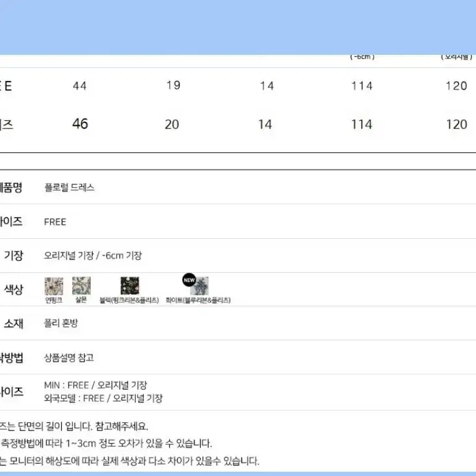The width and height of the screenshot is (476, 476).
Task: Click the 상품설명 참고 text
Action: tap(69, 357)
